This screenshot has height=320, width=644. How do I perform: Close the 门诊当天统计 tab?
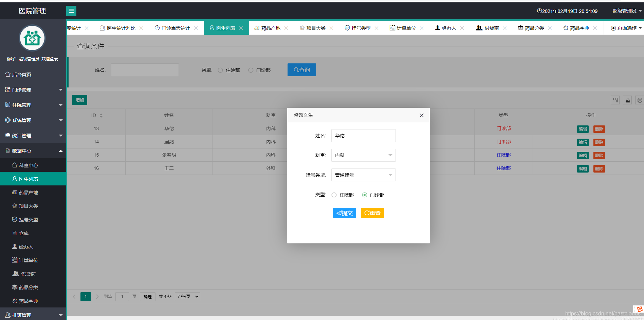[196, 28]
